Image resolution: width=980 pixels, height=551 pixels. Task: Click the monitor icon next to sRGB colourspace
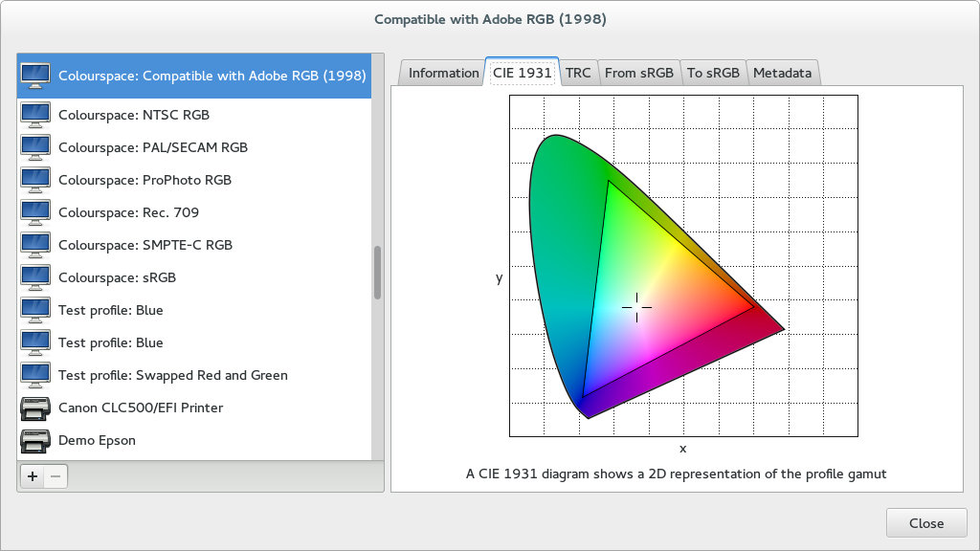[x=35, y=277]
